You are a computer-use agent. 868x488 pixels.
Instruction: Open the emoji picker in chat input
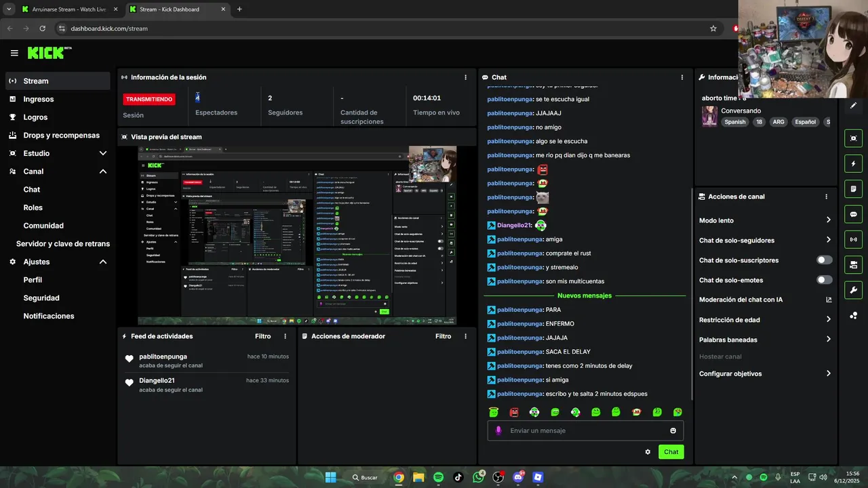tap(673, 430)
